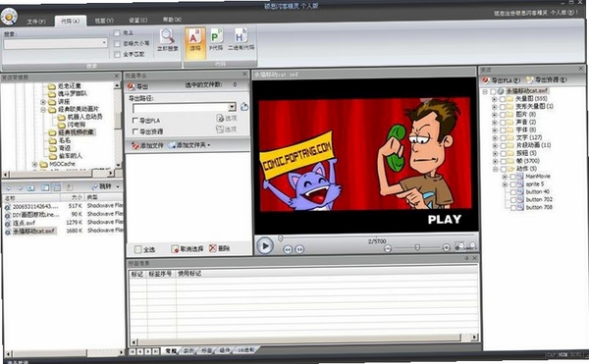Screen dimensions: 589x364
Task: Open the export path dropdown
Action: click(232, 107)
